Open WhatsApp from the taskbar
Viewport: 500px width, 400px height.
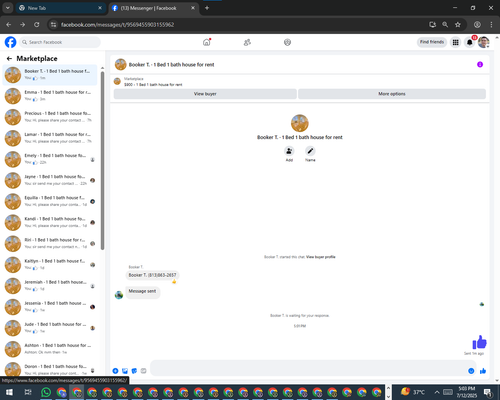coord(46,392)
